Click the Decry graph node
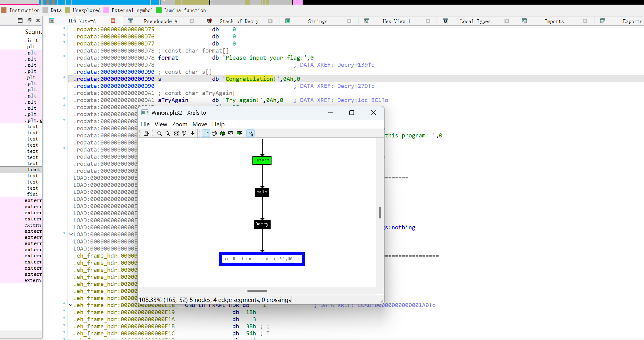The height and width of the screenshot is (340, 644). (x=262, y=224)
